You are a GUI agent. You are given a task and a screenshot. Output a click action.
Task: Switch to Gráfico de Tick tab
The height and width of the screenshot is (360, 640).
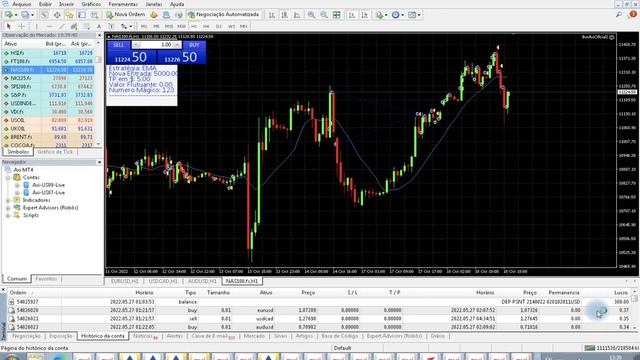(55, 152)
